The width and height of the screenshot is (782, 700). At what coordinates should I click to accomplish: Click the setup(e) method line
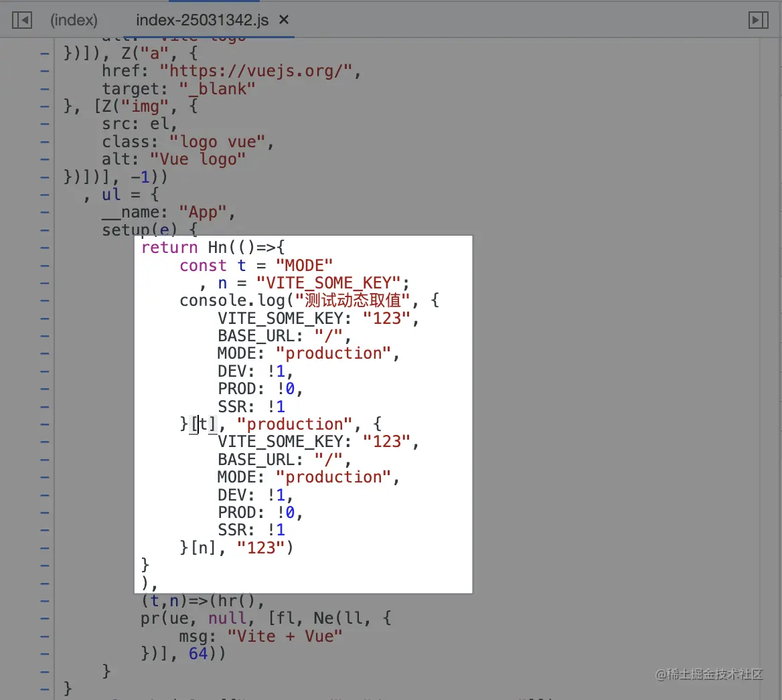coord(149,230)
